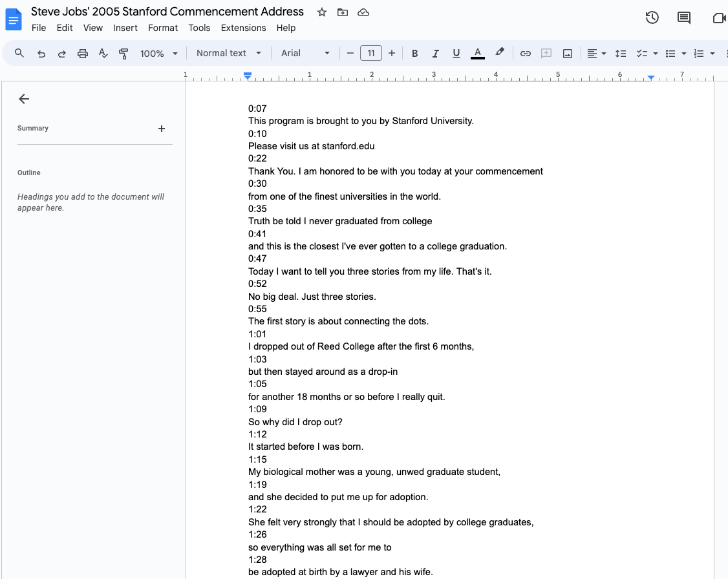Insert an image
This screenshot has width=728, height=579.
(568, 54)
